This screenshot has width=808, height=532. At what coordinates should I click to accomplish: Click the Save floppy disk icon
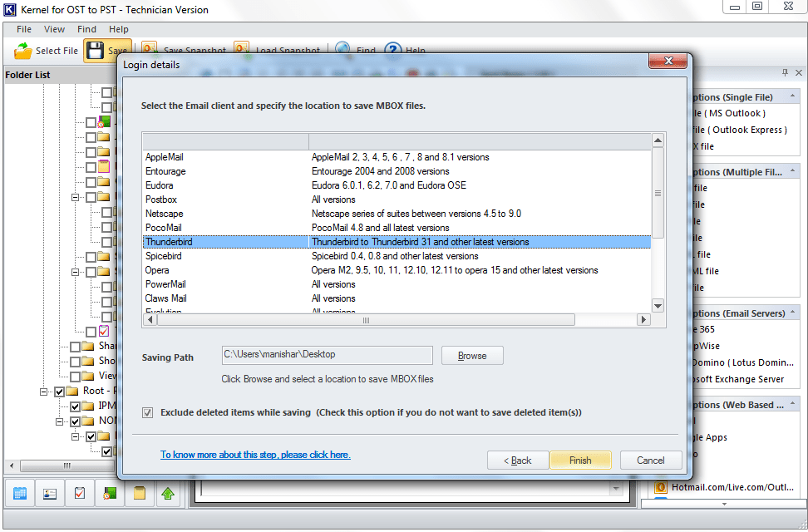click(x=95, y=51)
